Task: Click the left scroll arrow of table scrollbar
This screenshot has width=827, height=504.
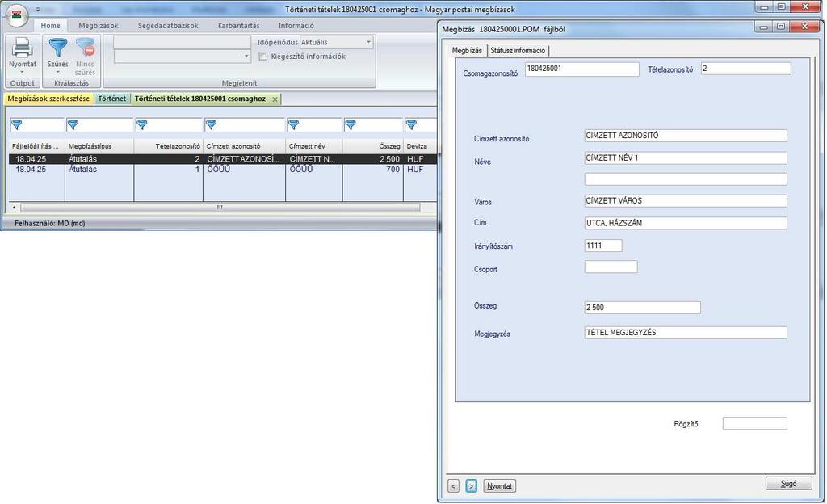Action: [15, 208]
